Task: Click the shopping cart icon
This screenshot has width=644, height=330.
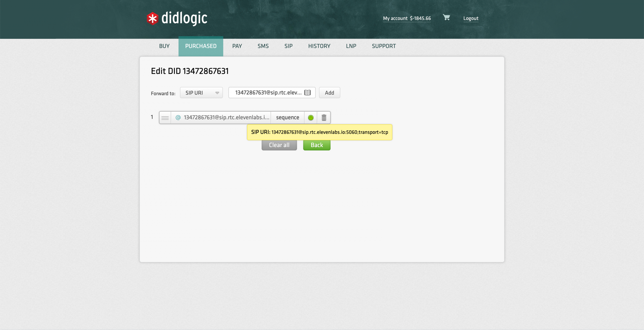Action: (x=446, y=17)
